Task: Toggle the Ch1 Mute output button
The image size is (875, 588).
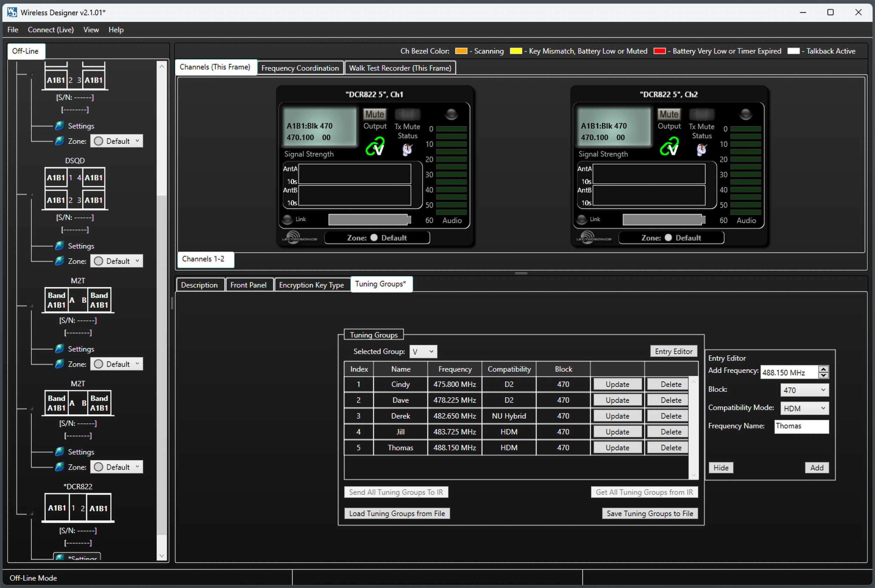Action: [374, 114]
